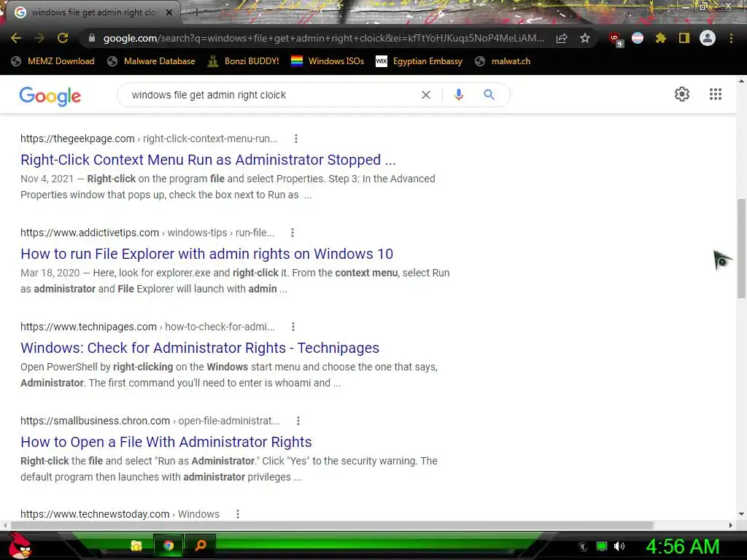The width and height of the screenshot is (747, 560).
Task: Open the malwat.ch bookmark
Action: click(503, 61)
